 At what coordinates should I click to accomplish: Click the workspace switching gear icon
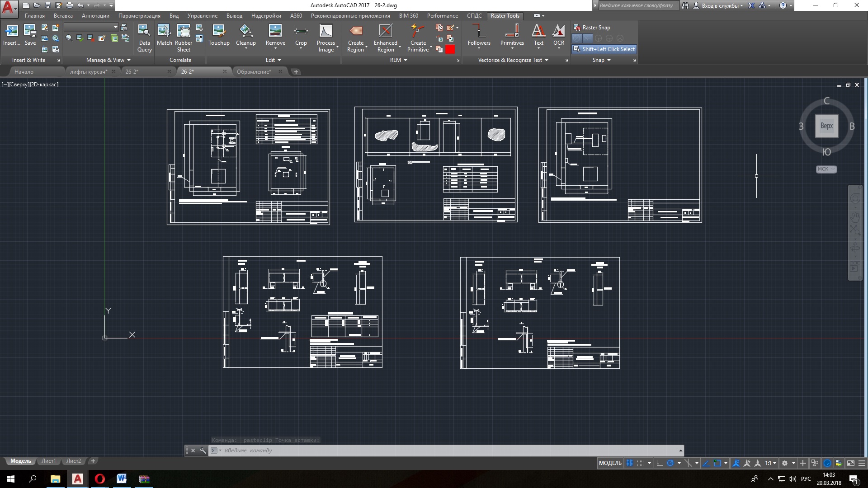pyautogui.click(x=785, y=463)
